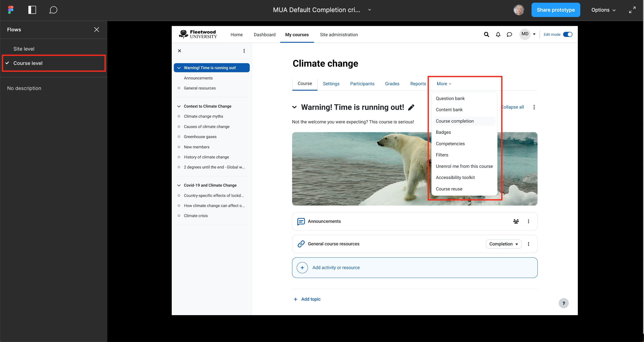Click the MD user initials avatar
This screenshot has width=644, height=342.
click(525, 34)
